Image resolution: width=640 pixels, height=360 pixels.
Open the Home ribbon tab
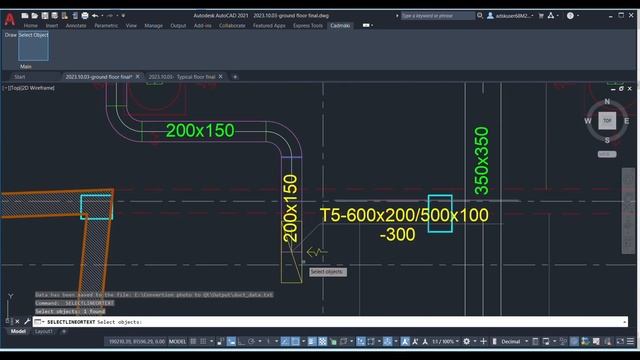[31, 25]
